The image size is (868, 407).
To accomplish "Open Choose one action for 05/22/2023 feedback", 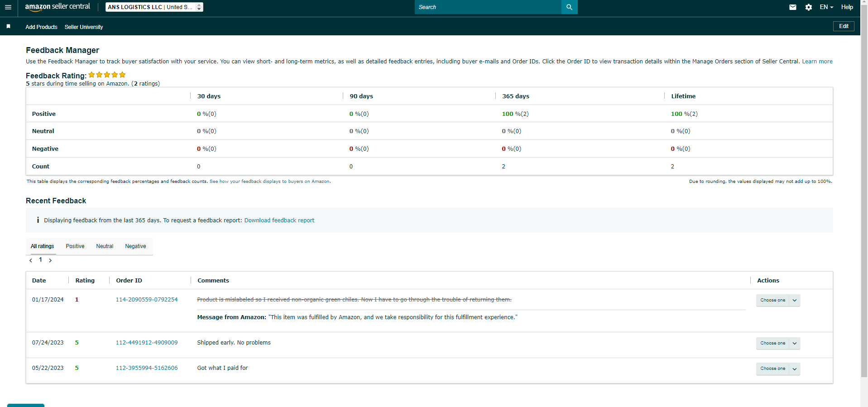I will [x=778, y=369].
